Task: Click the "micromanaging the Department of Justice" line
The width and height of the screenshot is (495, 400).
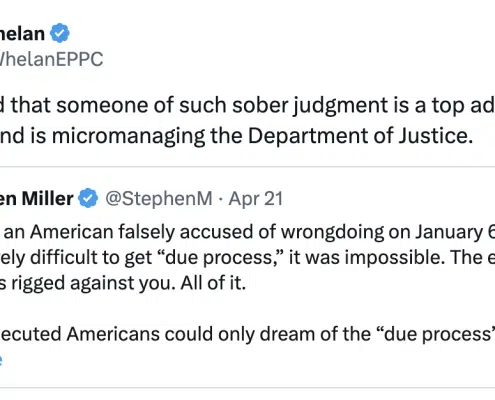Action: point(236,136)
